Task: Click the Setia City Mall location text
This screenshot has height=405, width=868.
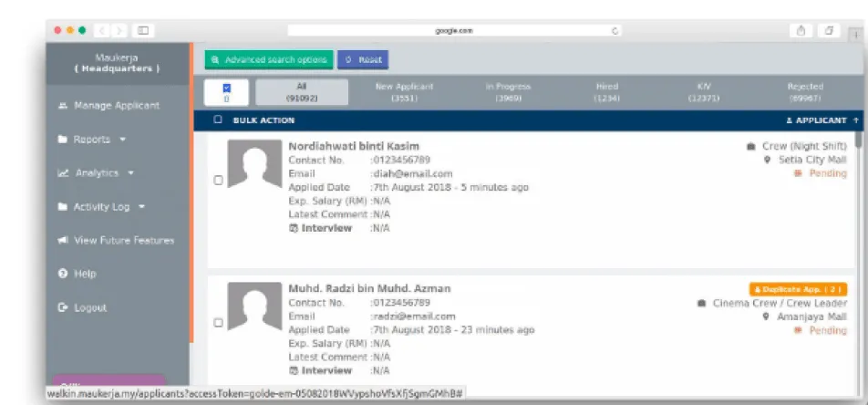Action: pyautogui.click(x=812, y=160)
